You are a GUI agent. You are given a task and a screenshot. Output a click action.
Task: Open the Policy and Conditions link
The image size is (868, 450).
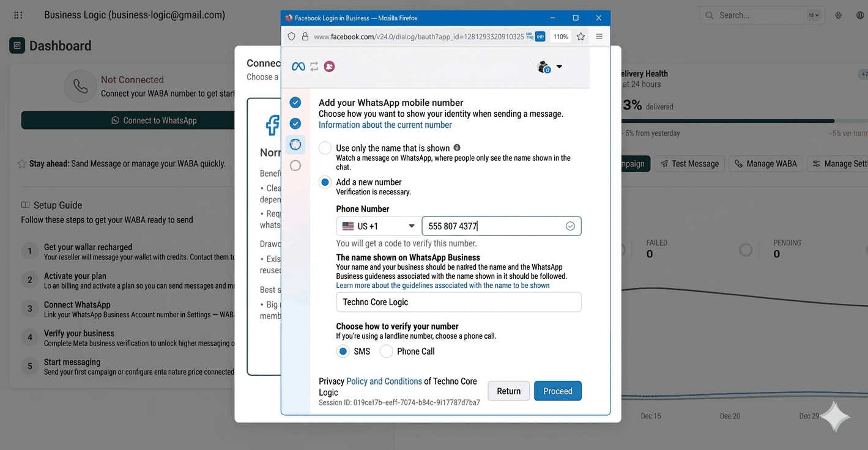[x=384, y=381]
